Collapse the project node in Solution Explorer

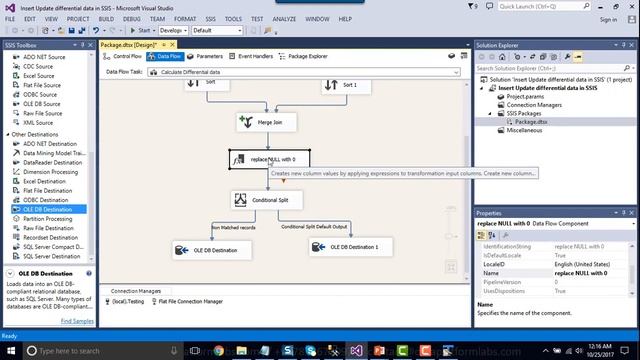(482, 88)
